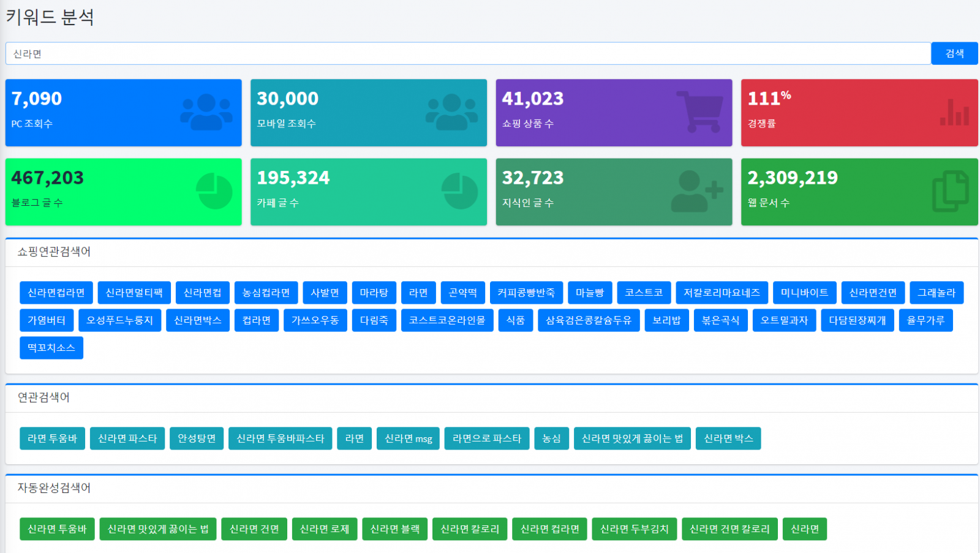980x553 pixels.
Task: Click the bar chart icon on 경쟁률 card
Action: pos(954,113)
